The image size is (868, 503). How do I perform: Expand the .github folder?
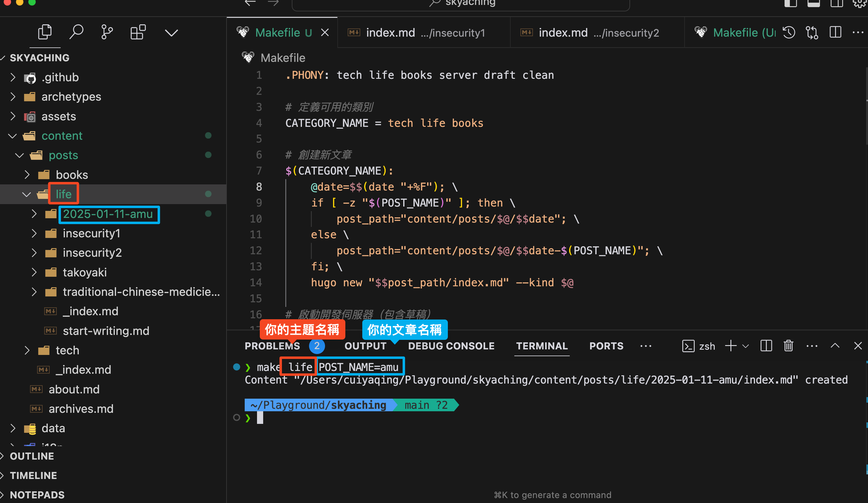[x=113, y=78]
